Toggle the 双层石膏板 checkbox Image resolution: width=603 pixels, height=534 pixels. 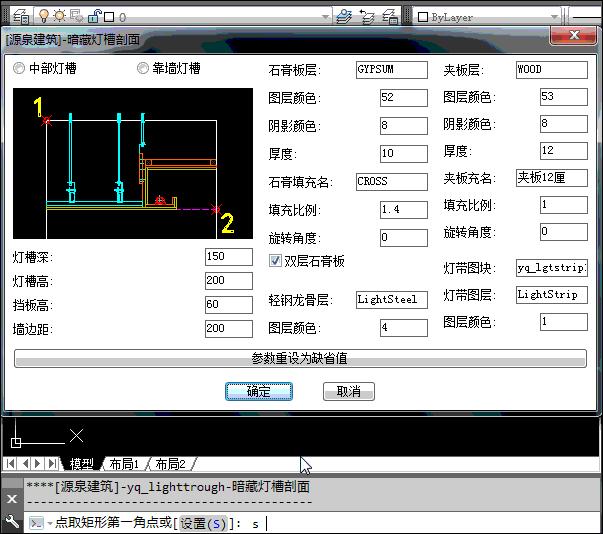click(276, 261)
